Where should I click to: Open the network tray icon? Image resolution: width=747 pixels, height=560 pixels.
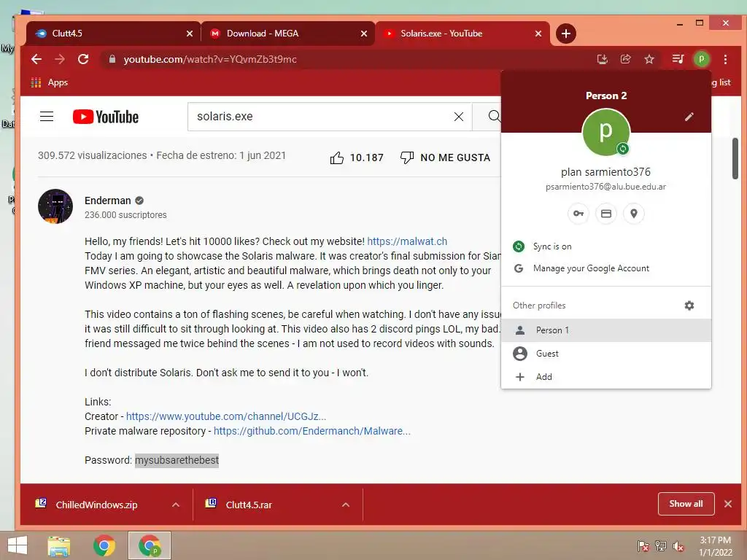pyautogui.click(x=661, y=546)
